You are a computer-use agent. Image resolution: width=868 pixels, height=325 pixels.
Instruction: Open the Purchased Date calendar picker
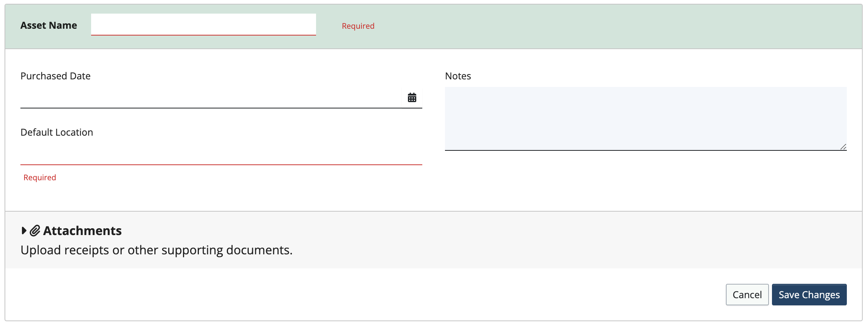pyautogui.click(x=412, y=97)
